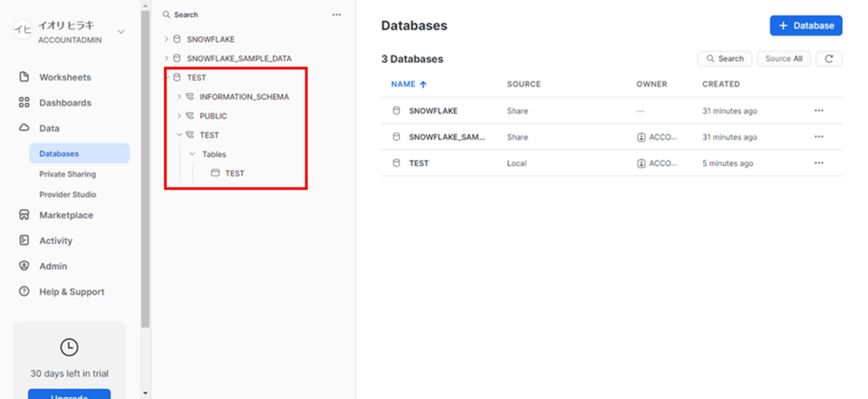Expand the PUBLIC schema node
This screenshot has width=868, height=399.
click(x=179, y=116)
